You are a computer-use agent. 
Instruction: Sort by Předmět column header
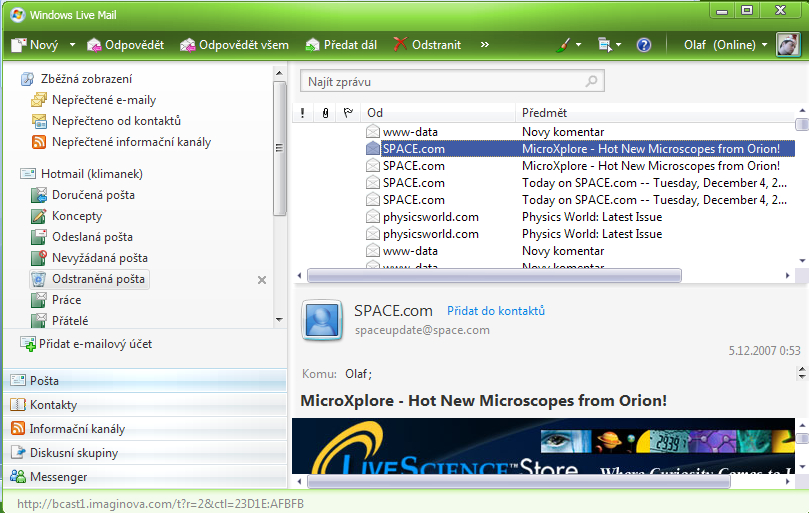click(655, 113)
